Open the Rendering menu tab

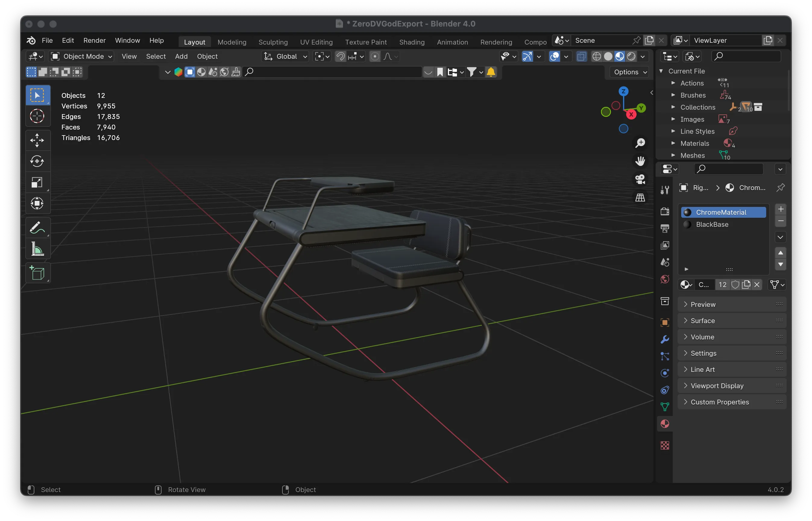pos(496,42)
